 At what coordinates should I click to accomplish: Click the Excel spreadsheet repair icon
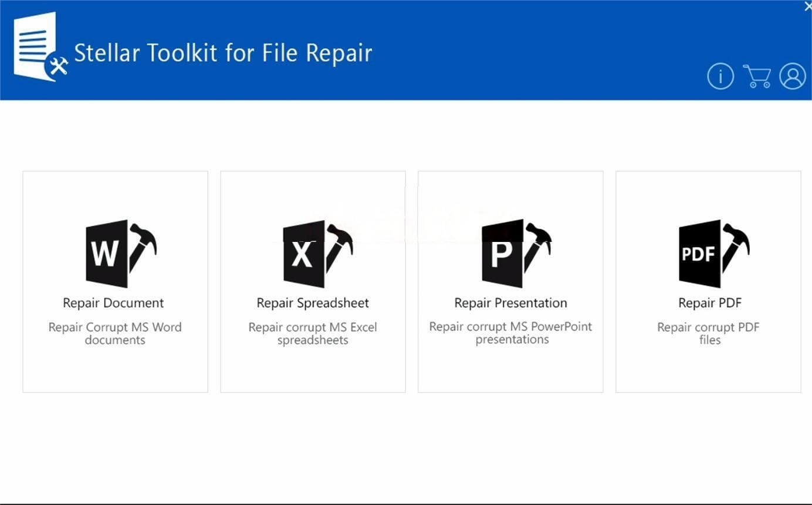coord(318,254)
